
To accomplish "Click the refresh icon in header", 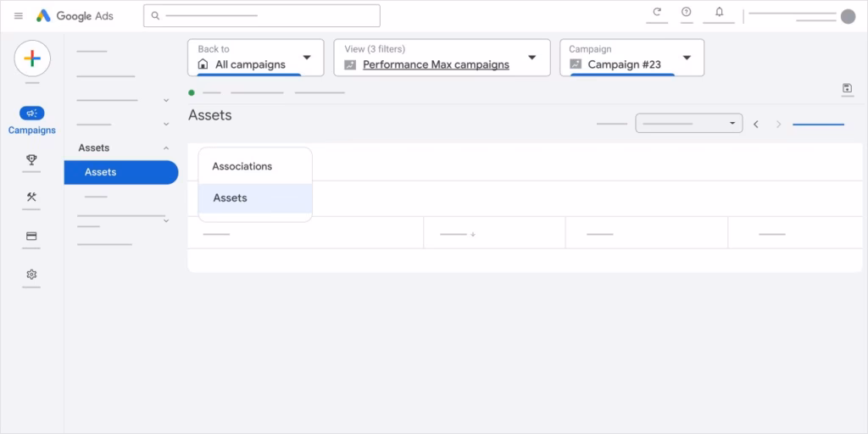I will (x=657, y=12).
